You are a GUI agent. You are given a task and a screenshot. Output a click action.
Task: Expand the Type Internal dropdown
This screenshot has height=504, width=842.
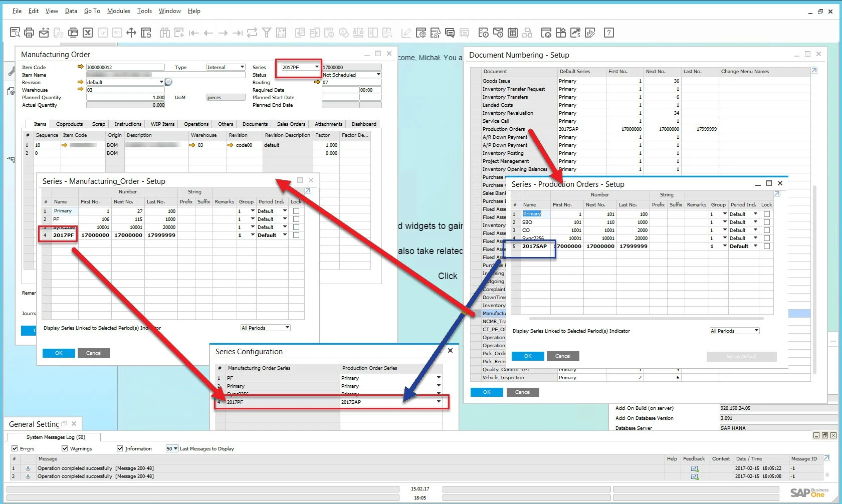pos(242,67)
